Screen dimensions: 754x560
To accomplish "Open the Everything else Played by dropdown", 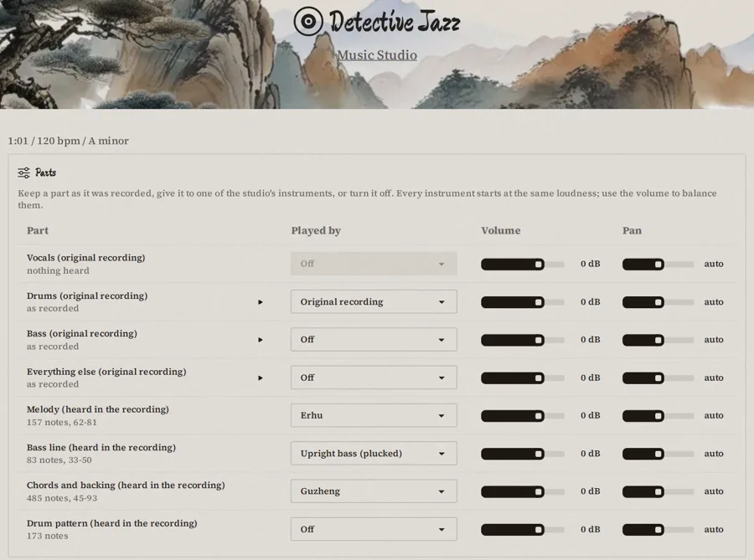I will point(374,378).
